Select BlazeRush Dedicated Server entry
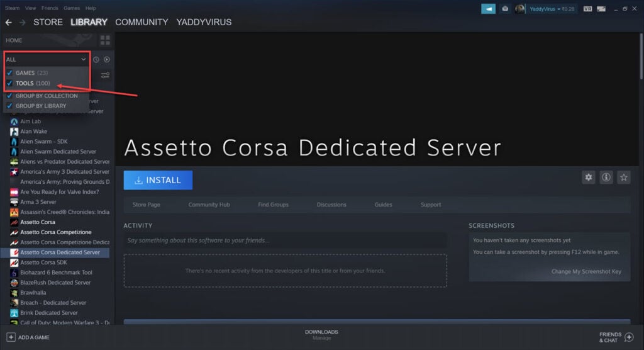Viewport: 644px width, 350px height. pos(55,283)
